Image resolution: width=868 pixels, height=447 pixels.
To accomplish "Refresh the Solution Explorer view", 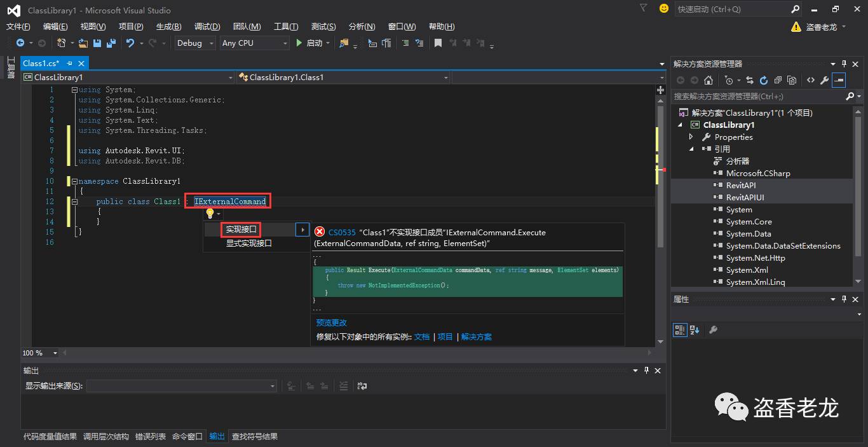I will pos(763,80).
